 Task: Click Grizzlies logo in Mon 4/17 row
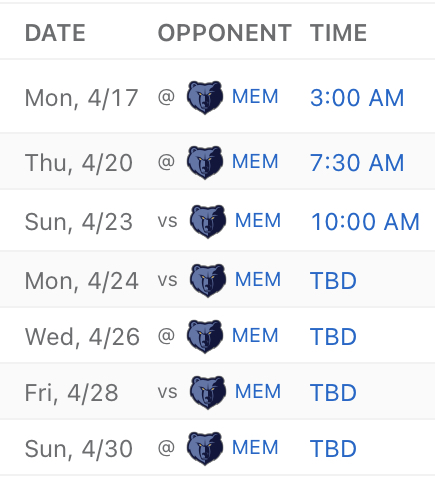click(x=205, y=97)
